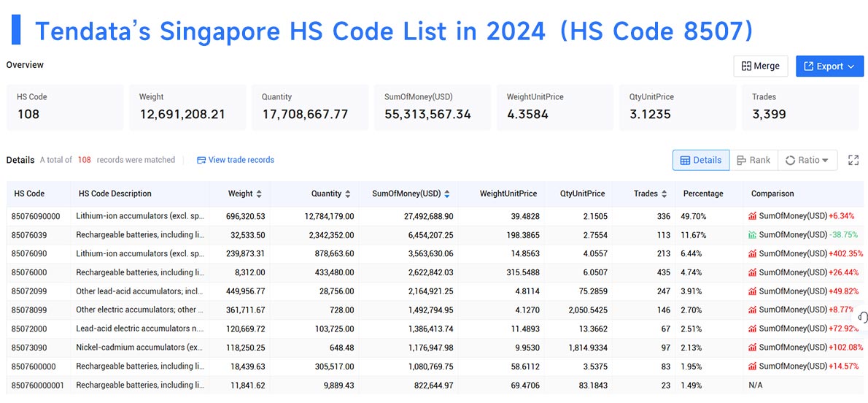Viewport: 868px width, 403px height.
Task: Switch to the Details view tab
Action: (x=701, y=160)
